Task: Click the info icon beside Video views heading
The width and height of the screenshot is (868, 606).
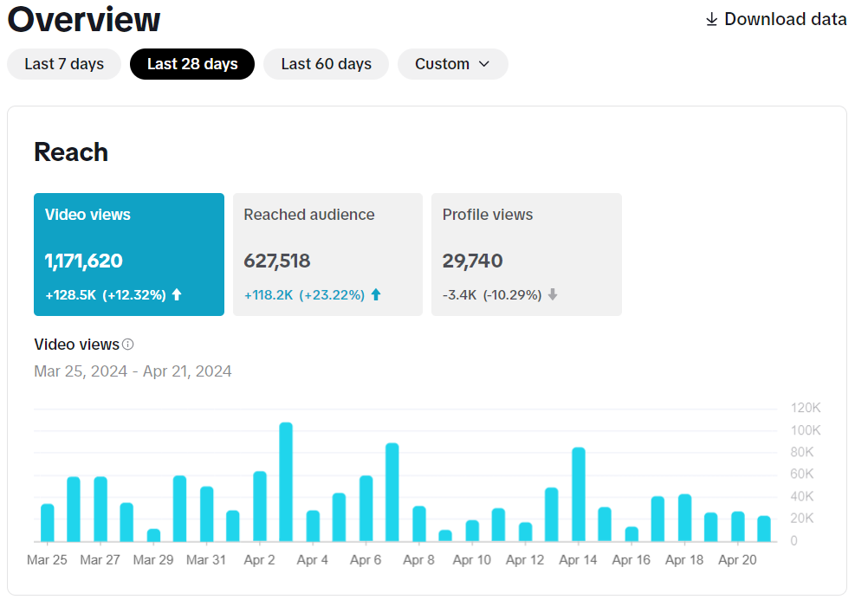Action: pos(128,345)
